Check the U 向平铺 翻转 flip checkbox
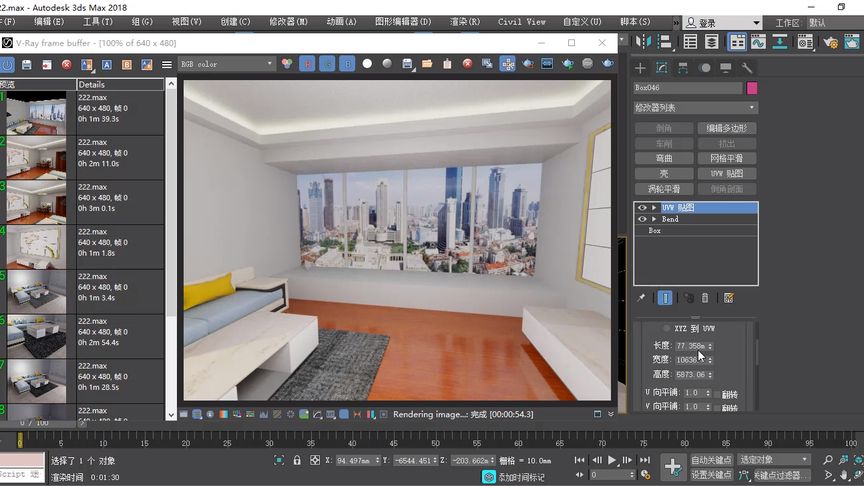This screenshot has width=864, height=486. (717, 394)
